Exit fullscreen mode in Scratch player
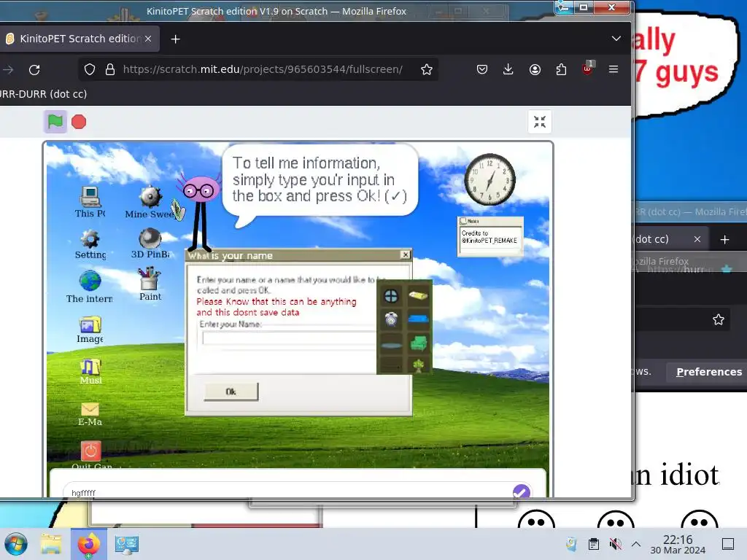 pyautogui.click(x=540, y=122)
